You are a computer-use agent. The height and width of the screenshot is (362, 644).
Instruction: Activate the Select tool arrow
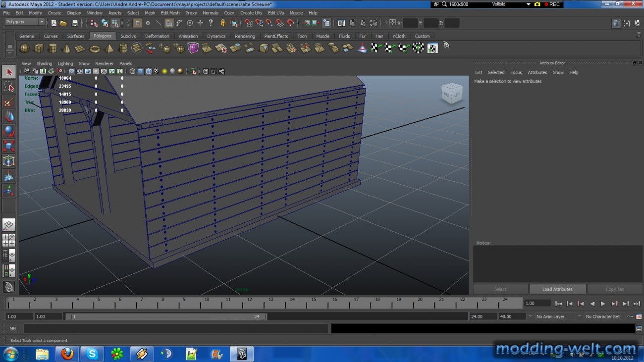(x=9, y=72)
